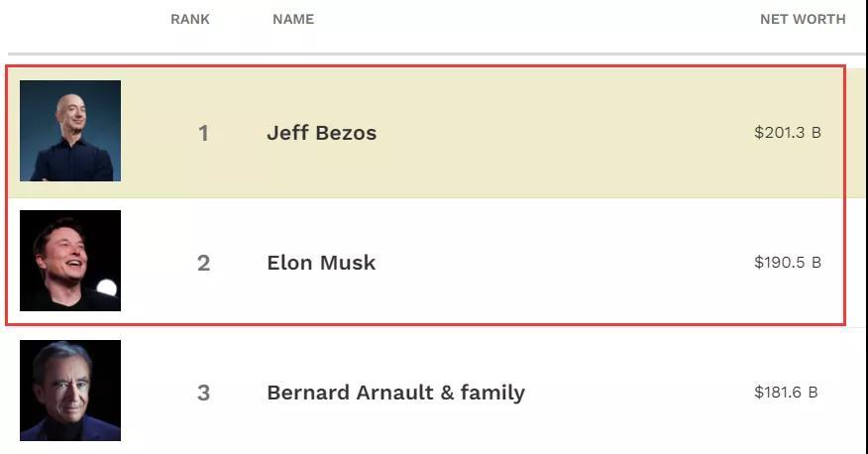
Task: Open the photo thumbnail in the Elon Musk row
Action: tap(70, 261)
